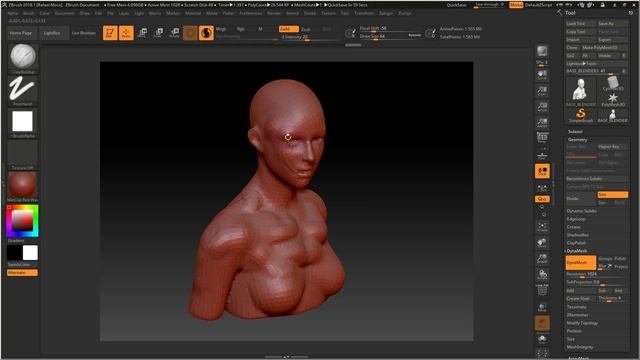This screenshot has height=360, width=640.
Task: Toggle the Mrgb button
Action: click(221, 29)
